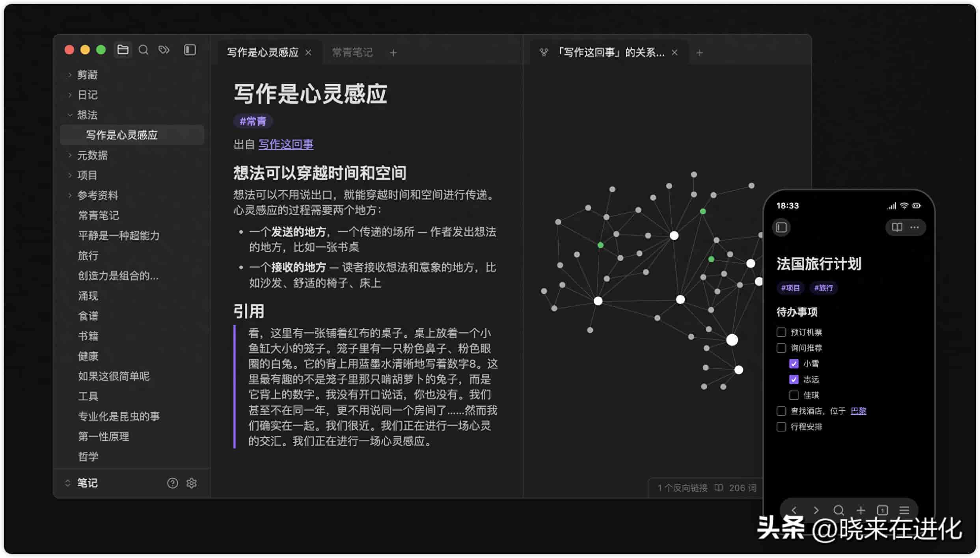Screen dimensions: 980x558
Task: Open the 写作是心灵感应 note in sidebar
Action: click(x=132, y=135)
